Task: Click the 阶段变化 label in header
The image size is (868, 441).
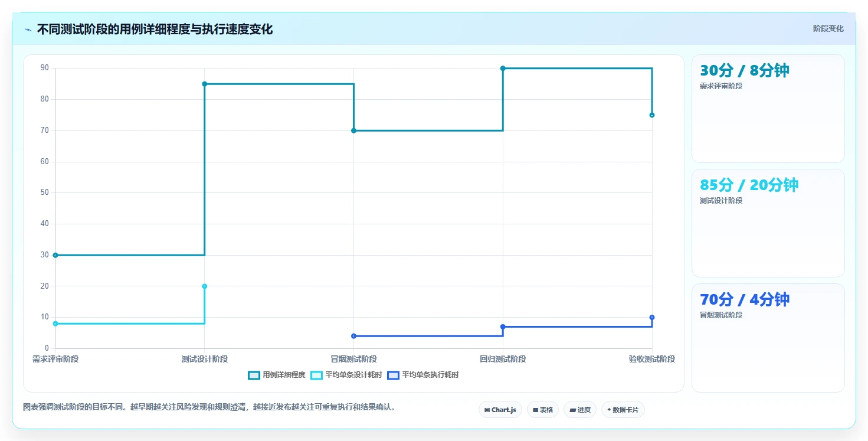Action: (828, 28)
